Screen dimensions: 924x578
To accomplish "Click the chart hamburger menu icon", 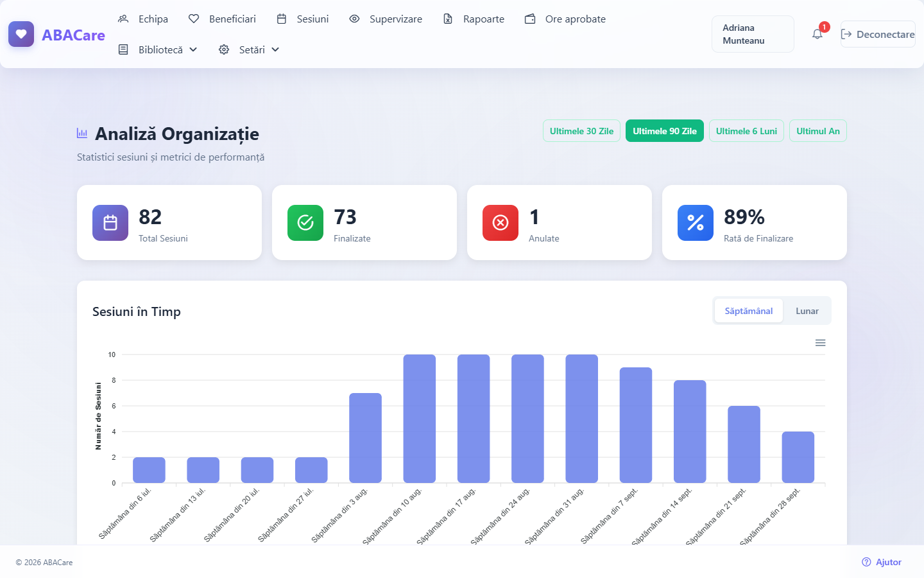I will click(x=820, y=343).
